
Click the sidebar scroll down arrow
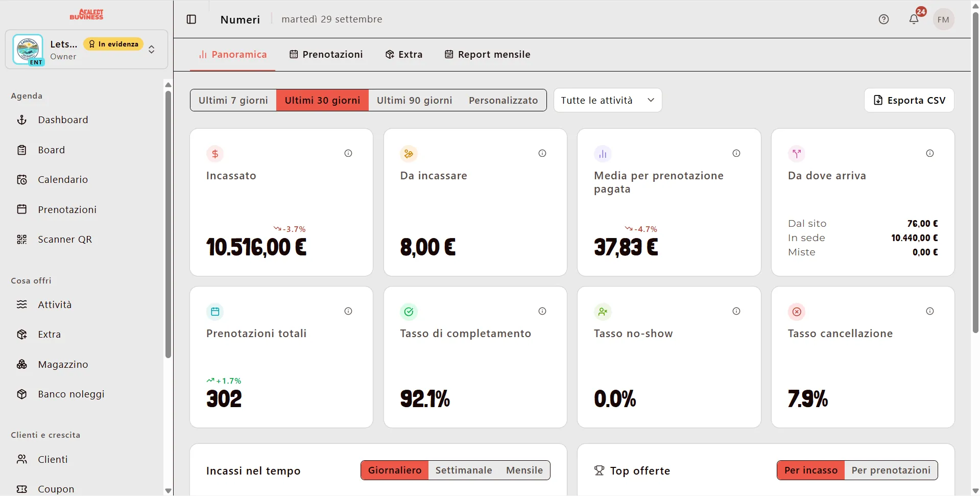pyautogui.click(x=168, y=491)
